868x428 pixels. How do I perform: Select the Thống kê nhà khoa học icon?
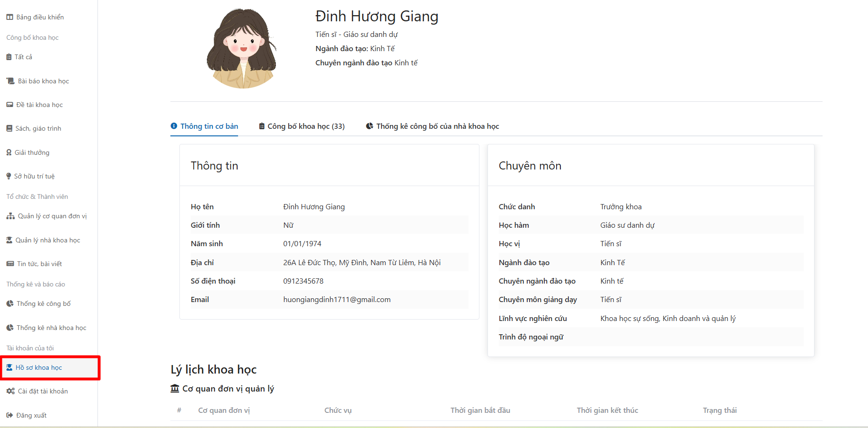9,327
